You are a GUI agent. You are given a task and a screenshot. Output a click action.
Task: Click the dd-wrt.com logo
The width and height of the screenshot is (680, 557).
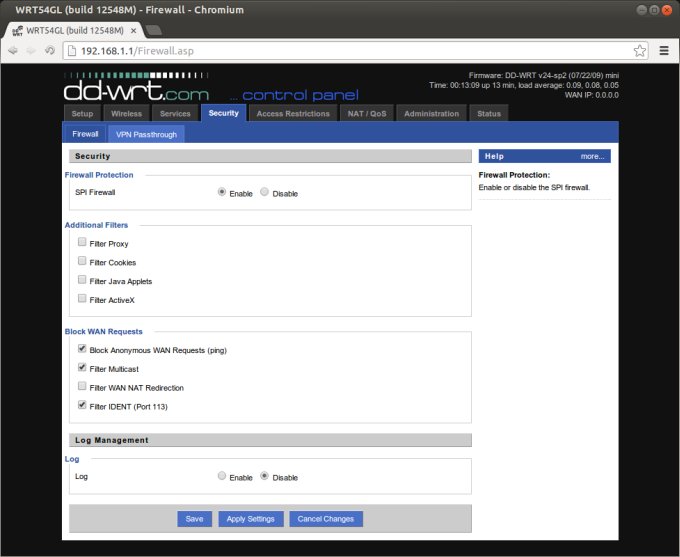coord(136,88)
